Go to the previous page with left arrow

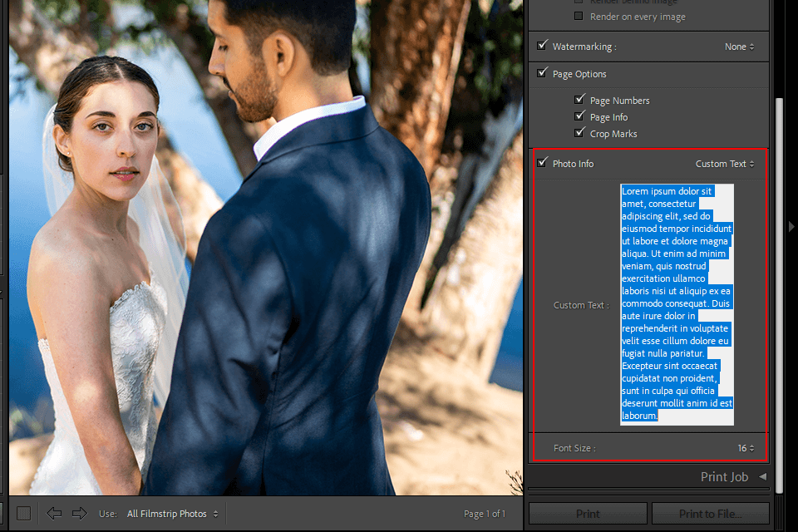pos(54,514)
